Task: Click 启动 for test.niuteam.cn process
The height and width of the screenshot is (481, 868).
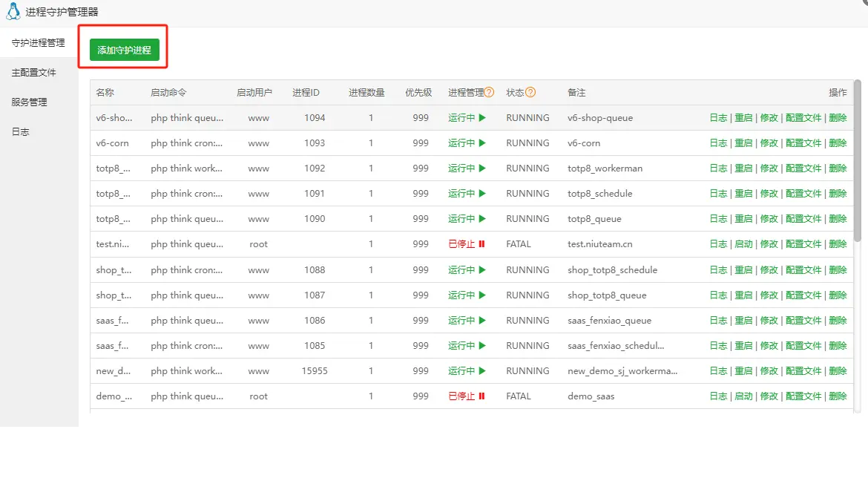Action: click(x=743, y=244)
